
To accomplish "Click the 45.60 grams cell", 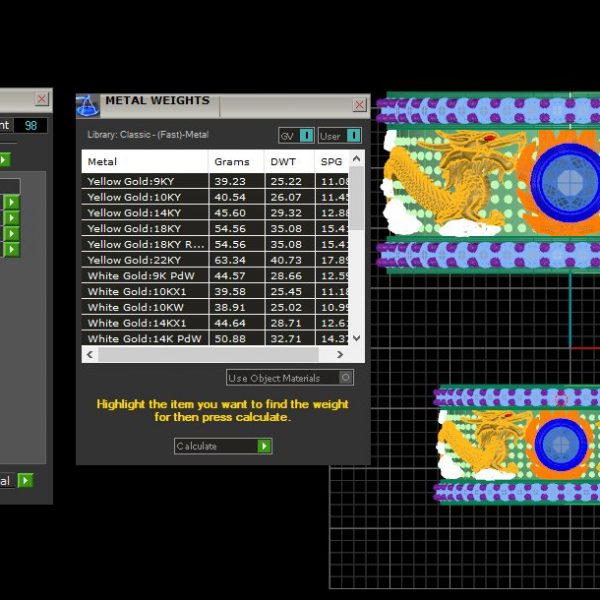I will click(x=236, y=213).
